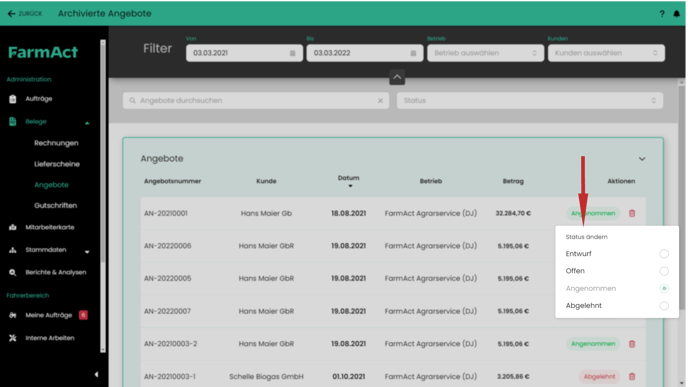The width and height of the screenshot is (688, 387).
Task: Collapse the Angebote panel chevron
Action: click(x=642, y=159)
